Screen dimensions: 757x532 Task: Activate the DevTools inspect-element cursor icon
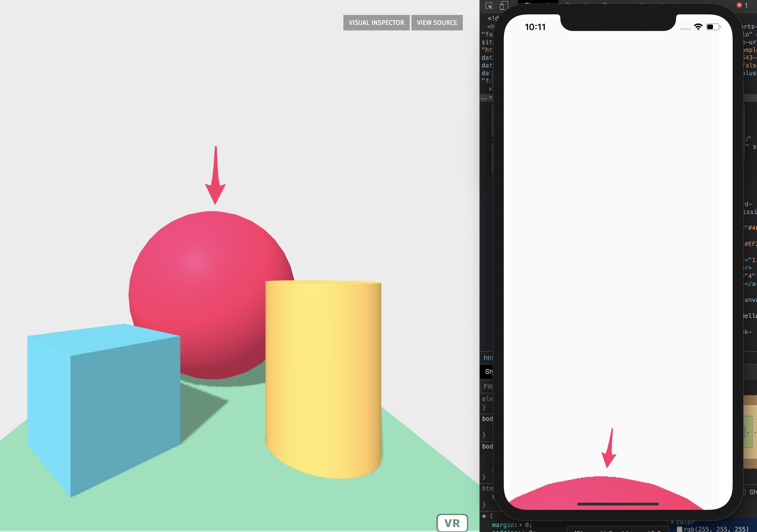489,6
